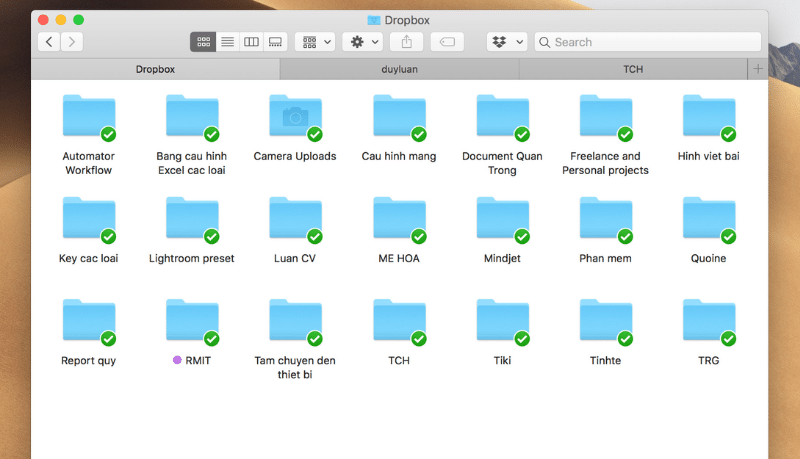Select the Quoine folder icon

click(x=709, y=218)
